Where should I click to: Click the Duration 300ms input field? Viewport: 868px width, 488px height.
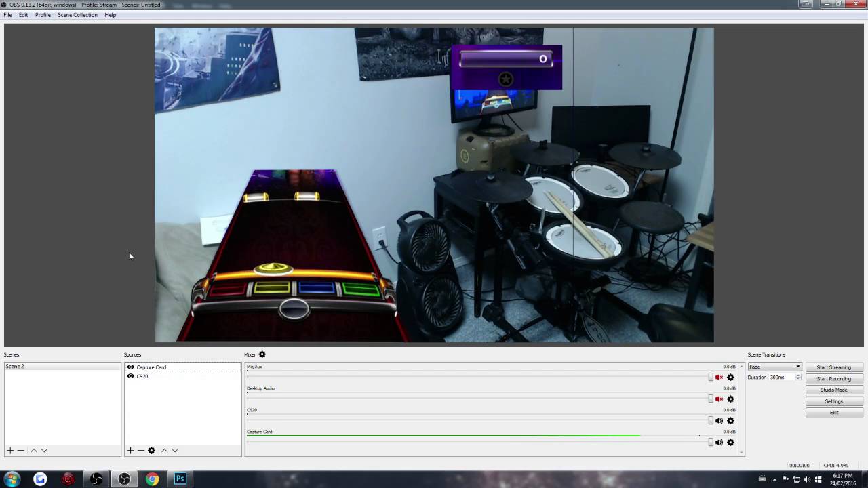click(782, 378)
